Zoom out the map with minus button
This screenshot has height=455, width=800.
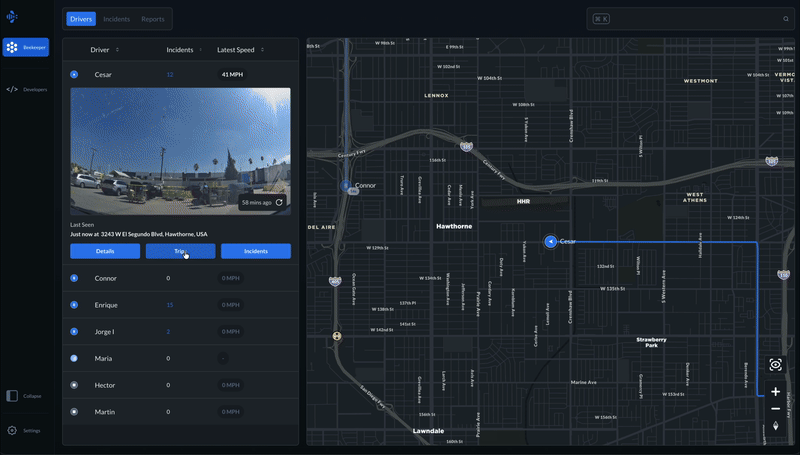[x=775, y=409]
